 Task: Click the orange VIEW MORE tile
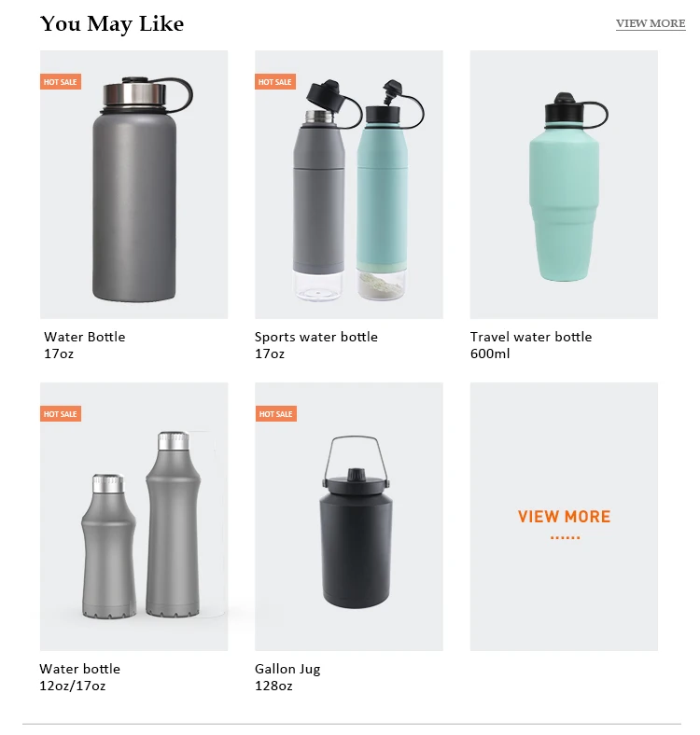tap(564, 516)
